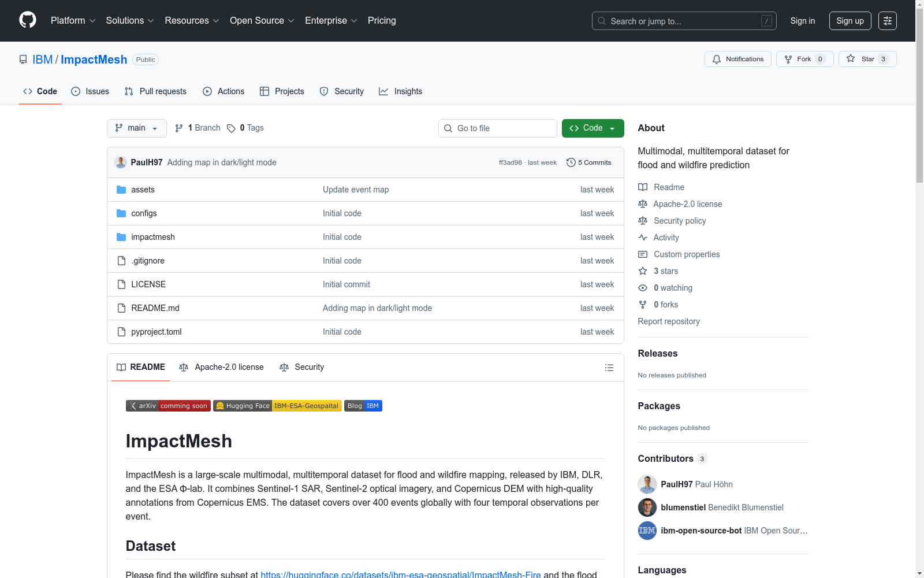The image size is (924, 578).
Task: Click the eye icon next to watching
Action: click(x=643, y=288)
